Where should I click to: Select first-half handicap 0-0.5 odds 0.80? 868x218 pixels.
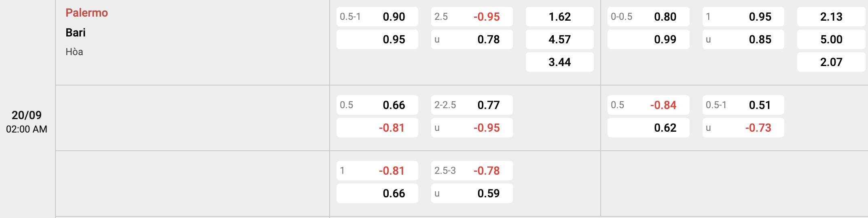tap(648, 17)
